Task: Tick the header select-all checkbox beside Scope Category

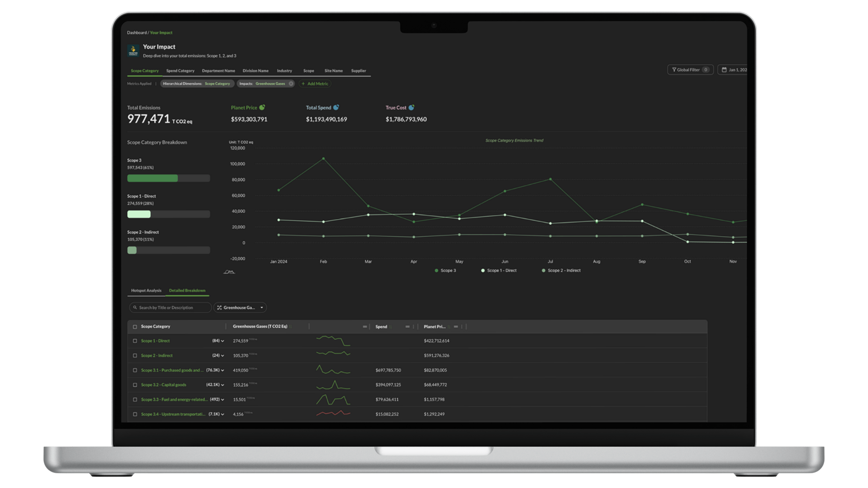Action: [x=135, y=327]
